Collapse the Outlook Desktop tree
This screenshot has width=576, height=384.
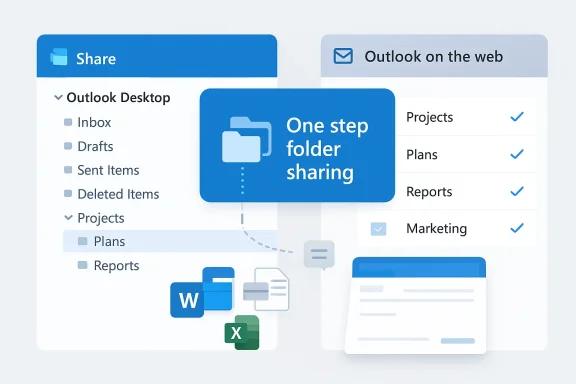[58, 97]
